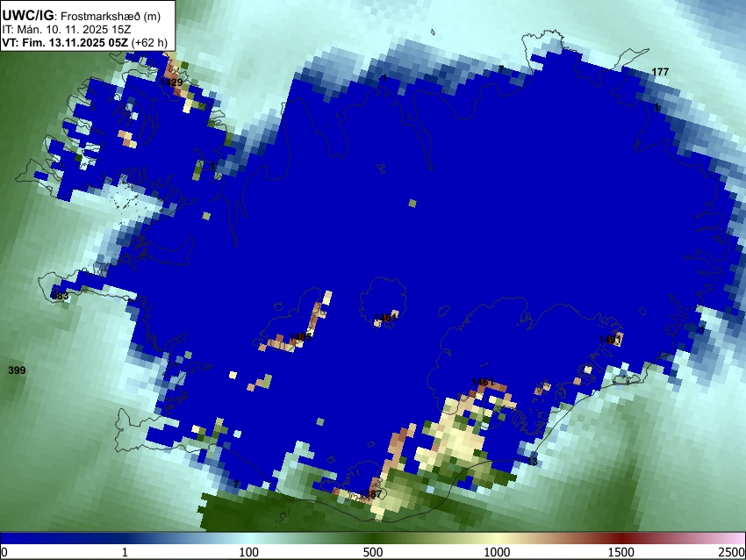Click the "IT: Mán. 10. 11. 2025 15Z" line
The image size is (746, 560).
(66, 30)
